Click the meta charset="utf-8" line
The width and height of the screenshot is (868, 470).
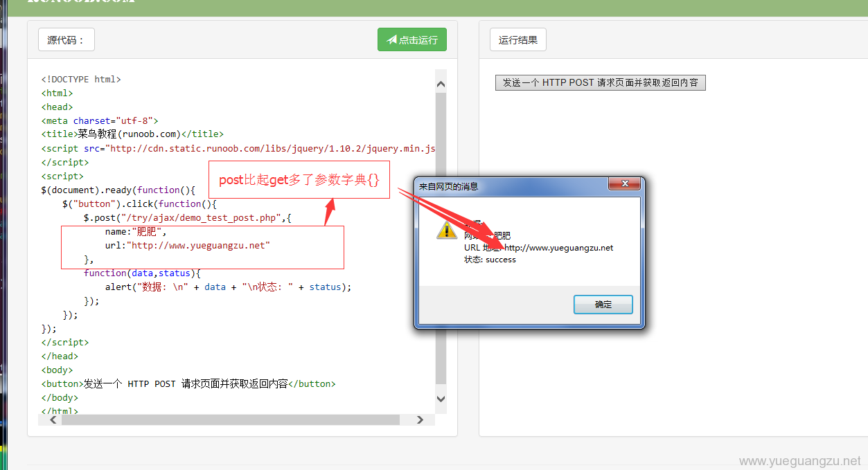100,120
